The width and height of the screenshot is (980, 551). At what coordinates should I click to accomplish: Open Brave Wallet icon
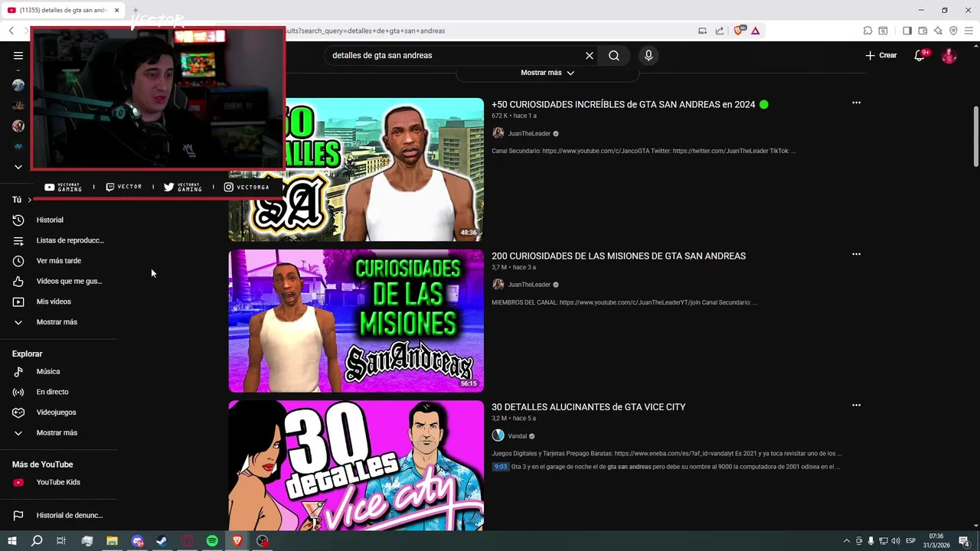[923, 31]
